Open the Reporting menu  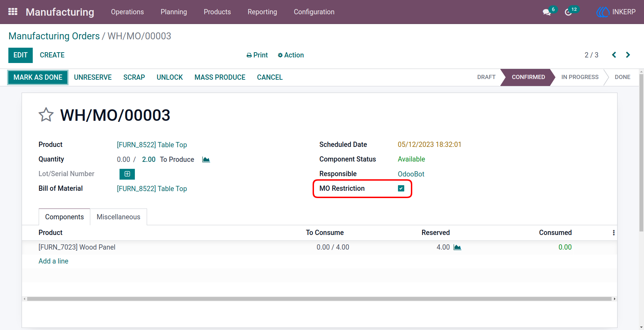pyautogui.click(x=262, y=12)
